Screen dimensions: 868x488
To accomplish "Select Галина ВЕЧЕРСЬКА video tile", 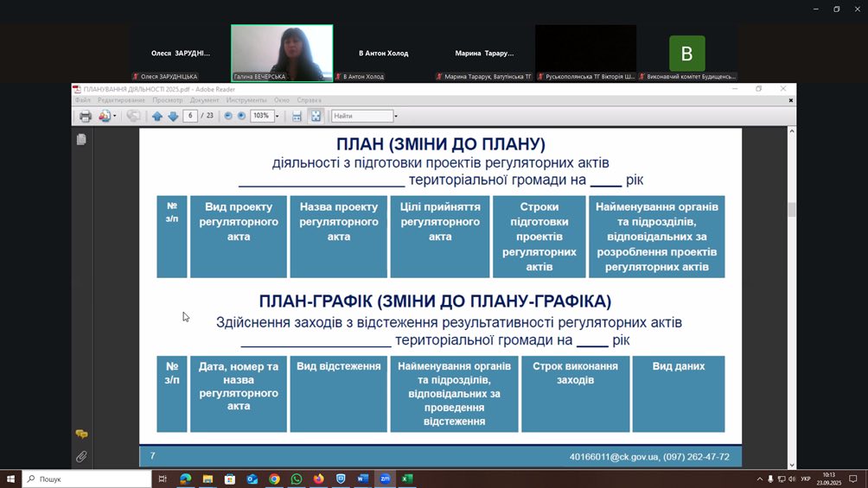I will [x=282, y=53].
